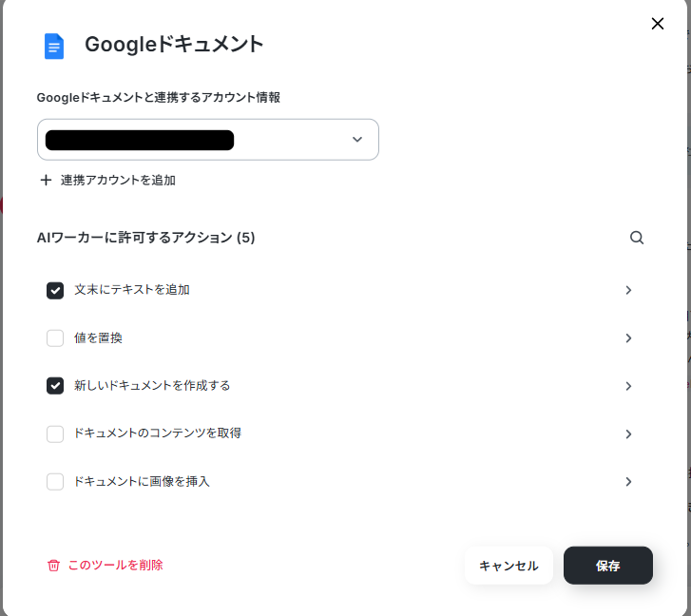Expand 新しいドキュメントを作成する chevron
691x616 pixels.
628,386
